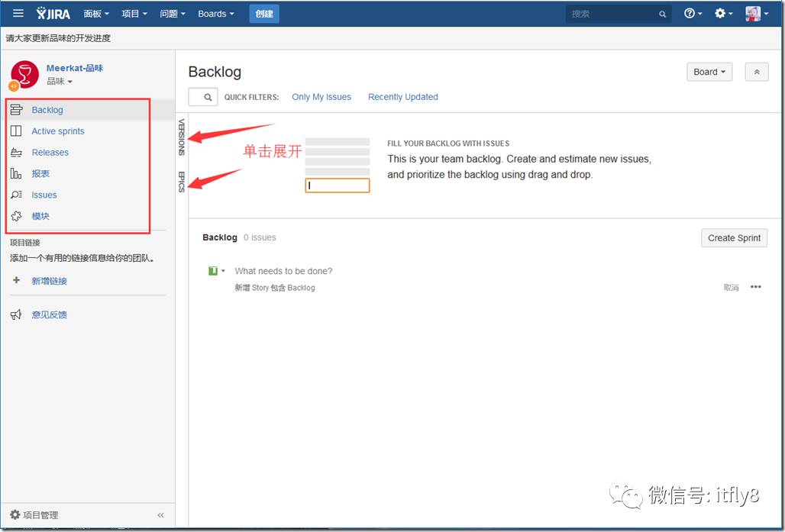Open Issues in the sidebar

(x=44, y=195)
